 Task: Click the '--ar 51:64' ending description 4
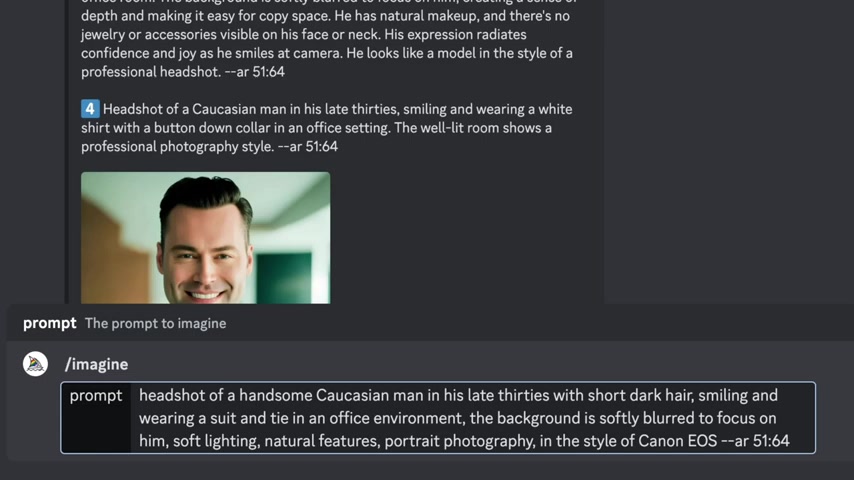tap(308, 147)
